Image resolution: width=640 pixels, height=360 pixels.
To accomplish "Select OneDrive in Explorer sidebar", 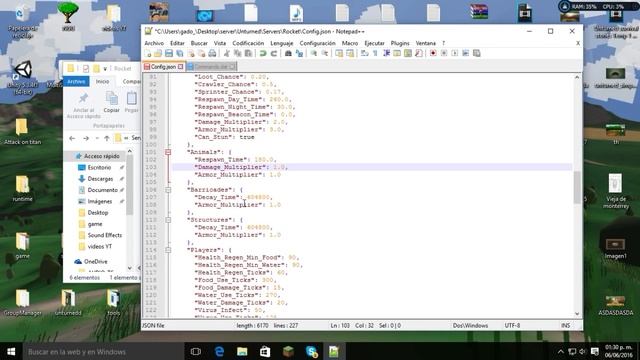I will [91, 261].
